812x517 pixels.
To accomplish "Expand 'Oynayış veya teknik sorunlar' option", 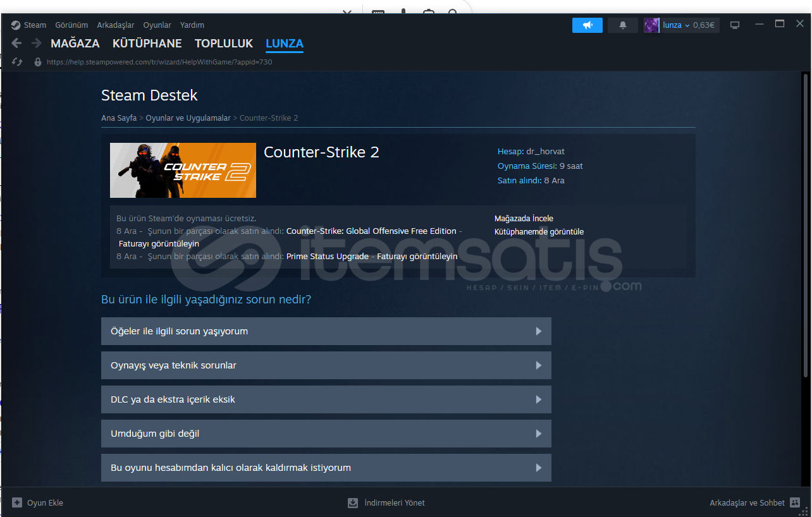I will coord(326,365).
